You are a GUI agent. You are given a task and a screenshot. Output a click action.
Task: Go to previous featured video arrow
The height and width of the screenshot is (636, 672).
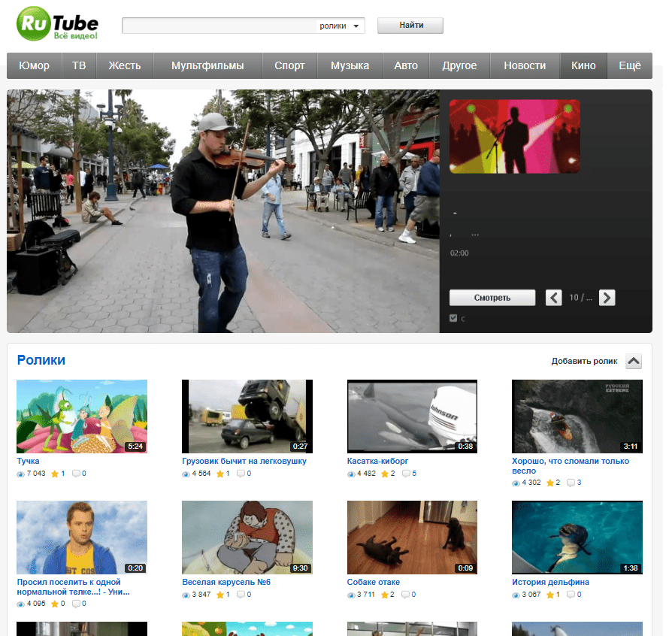(553, 298)
